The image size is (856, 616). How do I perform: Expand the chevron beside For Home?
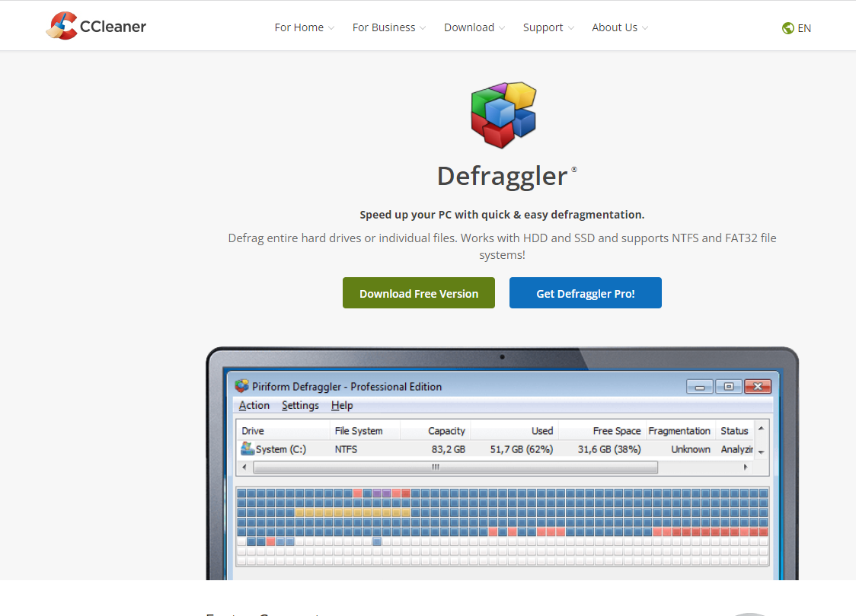click(x=331, y=28)
